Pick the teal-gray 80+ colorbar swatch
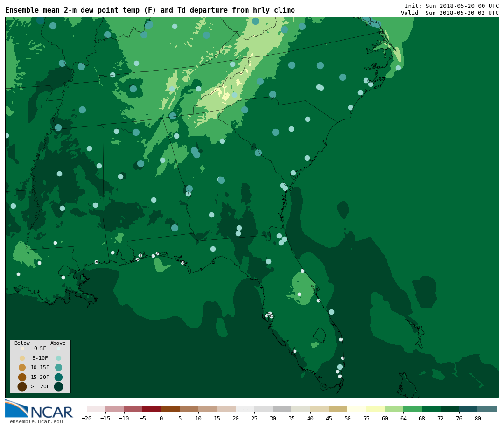Image resolution: width=504 pixels, height=427 pixels. 487,409
